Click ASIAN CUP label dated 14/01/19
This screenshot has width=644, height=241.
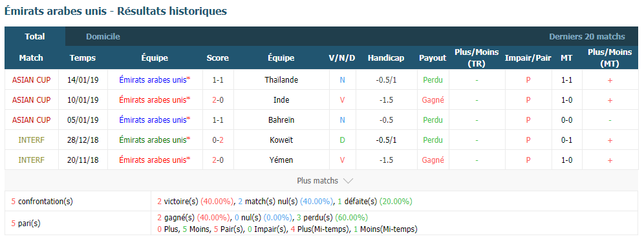point(32,79)
